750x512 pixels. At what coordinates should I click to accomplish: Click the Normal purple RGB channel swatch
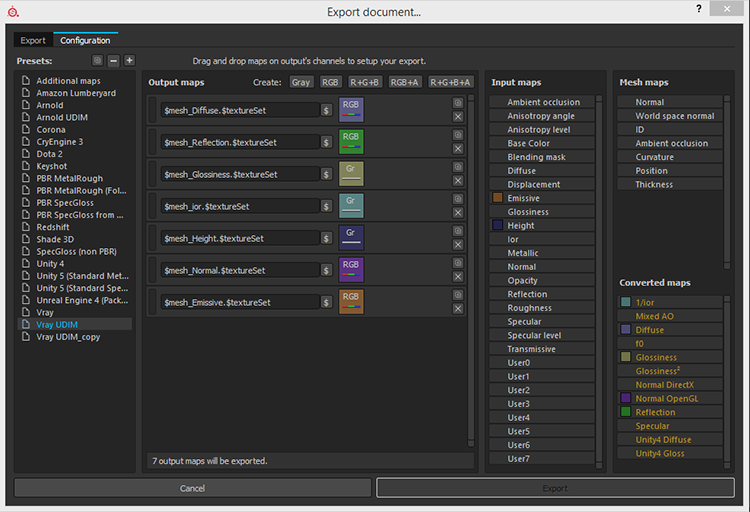(x=351, y=270)
